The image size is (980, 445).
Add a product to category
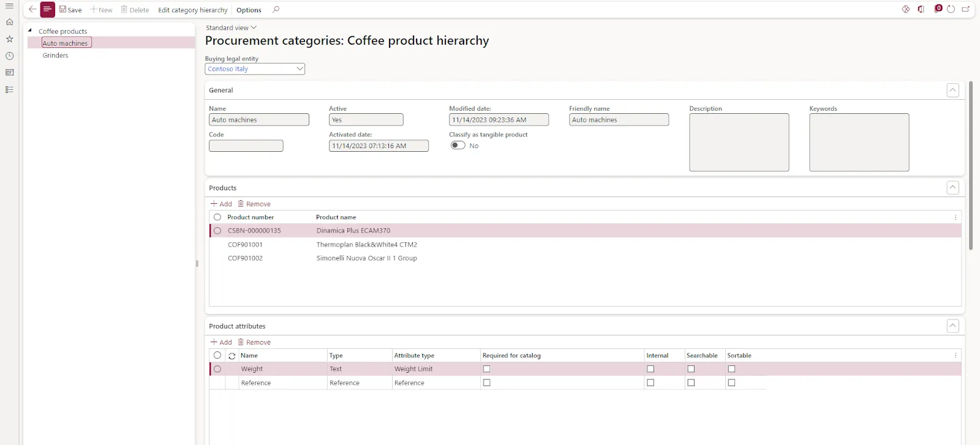pos(221,204)
